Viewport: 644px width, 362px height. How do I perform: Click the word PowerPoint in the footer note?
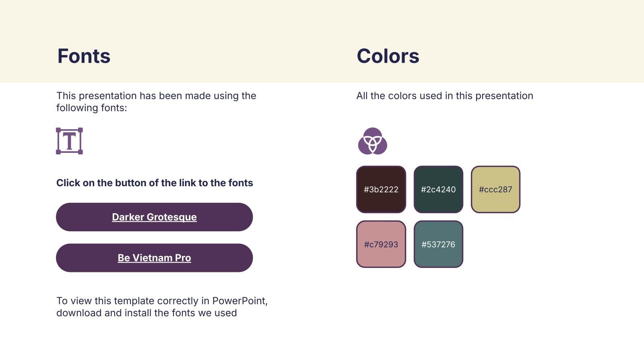click(239, 301)
